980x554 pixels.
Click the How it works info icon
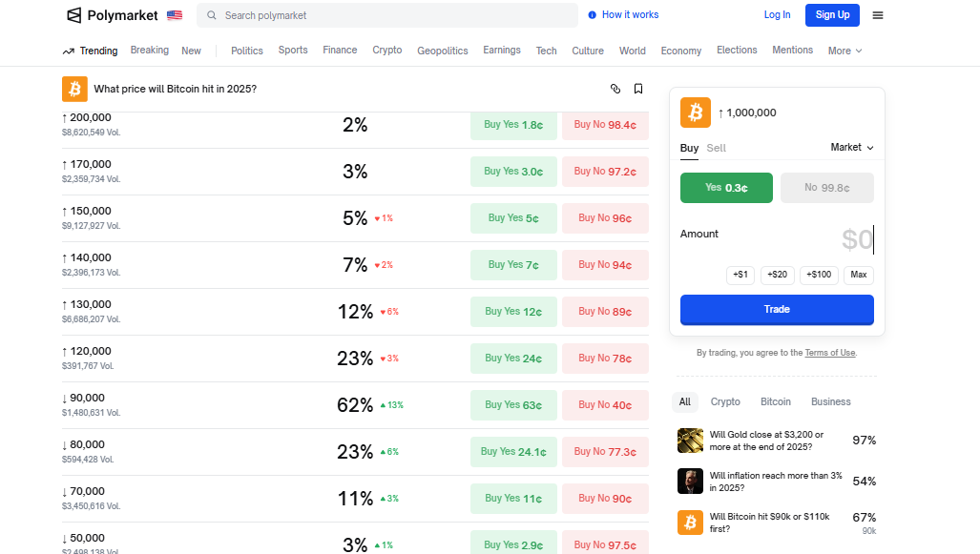pyautogui.click(x=593, y=15)
